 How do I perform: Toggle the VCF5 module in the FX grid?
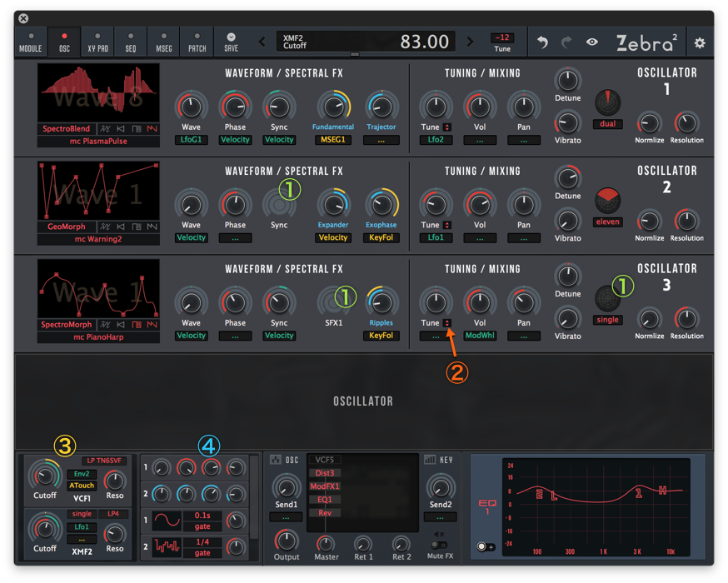pyautogui.click(x=325, y=460)
